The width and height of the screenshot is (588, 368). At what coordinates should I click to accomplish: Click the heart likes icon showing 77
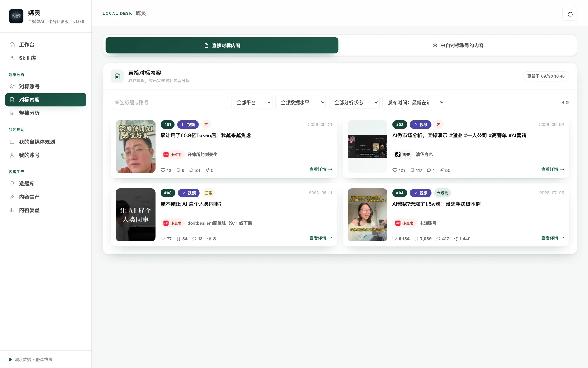[x=163, y=239]
